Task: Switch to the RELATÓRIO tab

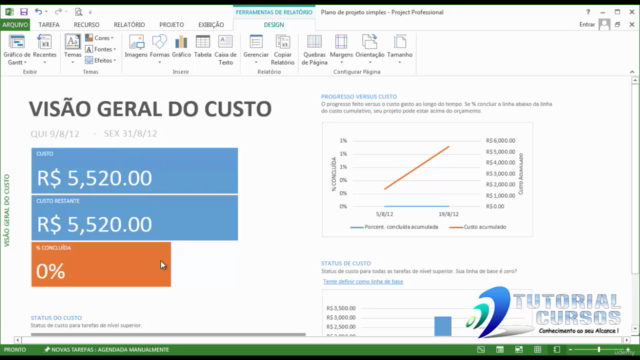Action: pyautogui.click(x=129, y=24)
